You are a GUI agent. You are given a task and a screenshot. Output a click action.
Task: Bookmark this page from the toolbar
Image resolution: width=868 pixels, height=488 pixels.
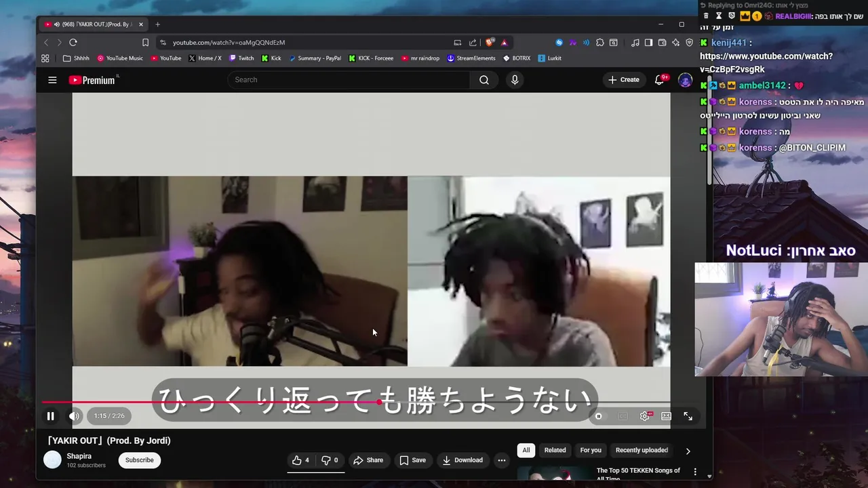tap(145, 42)
